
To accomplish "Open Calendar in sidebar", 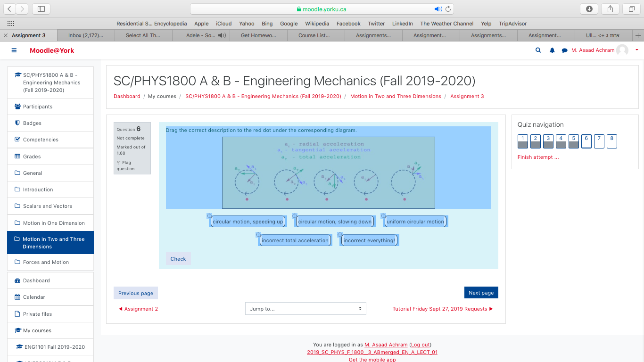I will [x=50, y=297].
